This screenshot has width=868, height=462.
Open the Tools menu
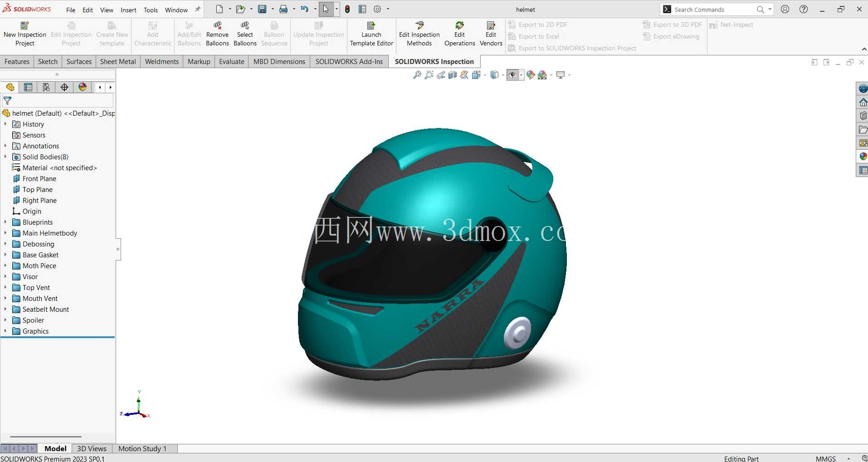click(151, 10)
